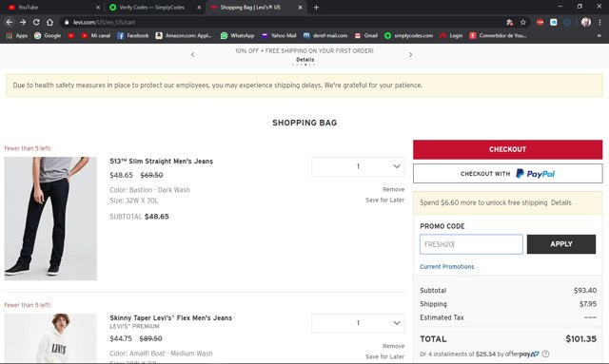Click the Shipping $7.95 value
The width and height of the screenshot is (609, 364).
588,304
